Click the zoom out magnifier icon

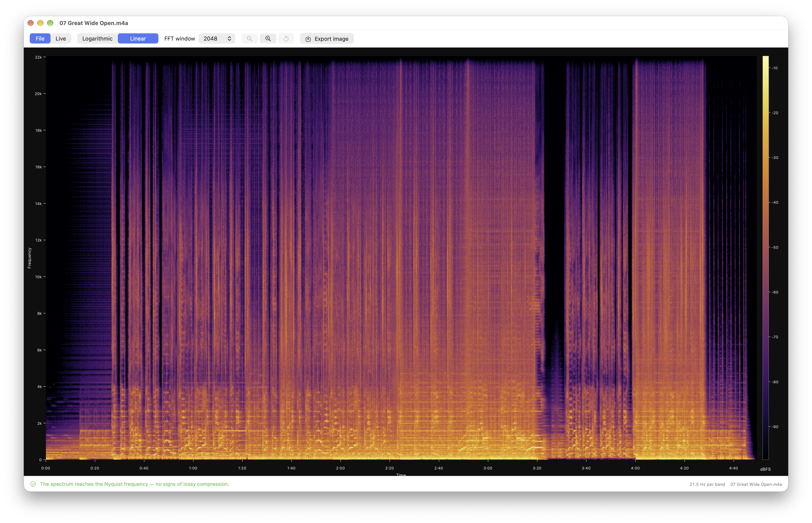(249, 39)
